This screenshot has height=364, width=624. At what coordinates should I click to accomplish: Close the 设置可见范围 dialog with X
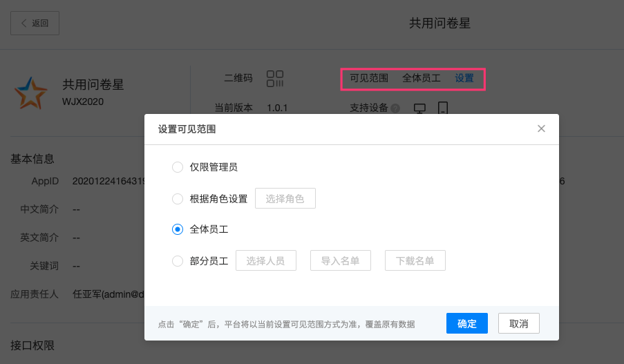click(541, 128)
